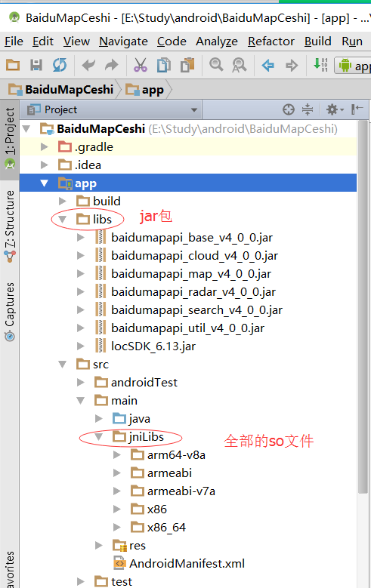Expand the .idea folder

click(x=45, y=165)
